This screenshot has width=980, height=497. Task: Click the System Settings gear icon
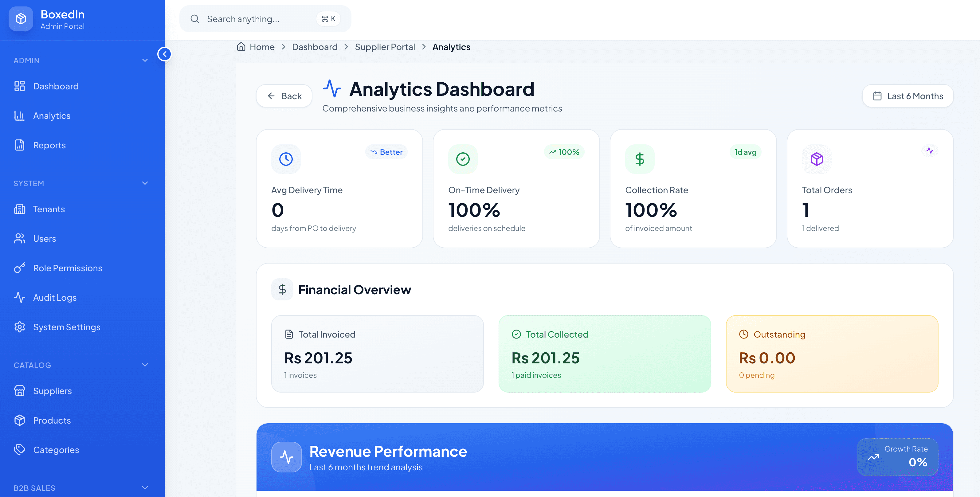coord(19,327)
